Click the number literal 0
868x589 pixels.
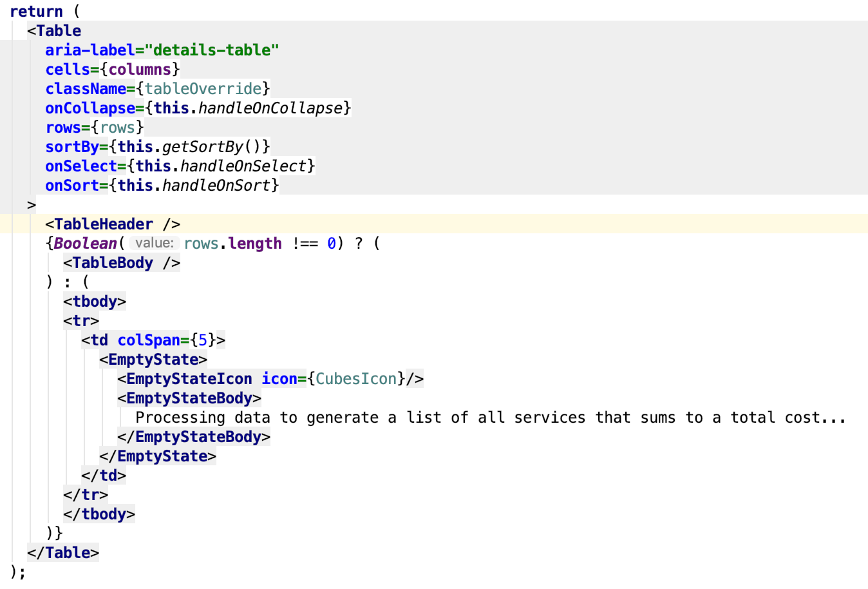click(x=332, y=244)
